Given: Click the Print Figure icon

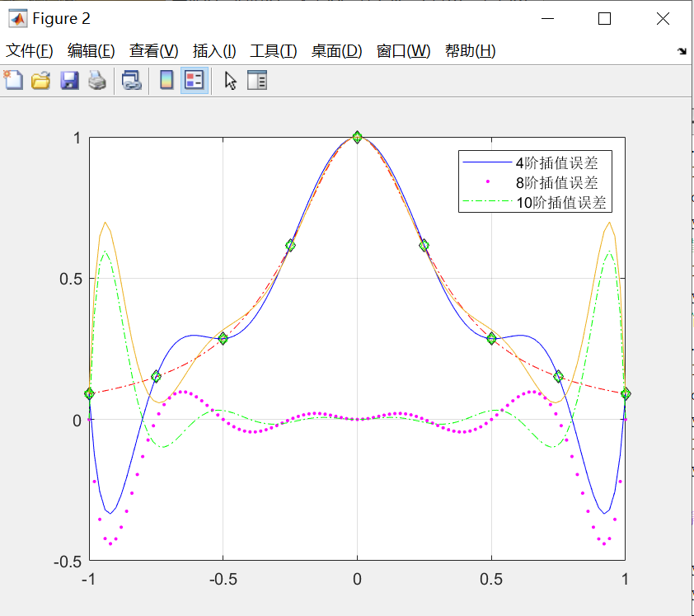Looking at the screenshot, I should [x=97, y=81].
